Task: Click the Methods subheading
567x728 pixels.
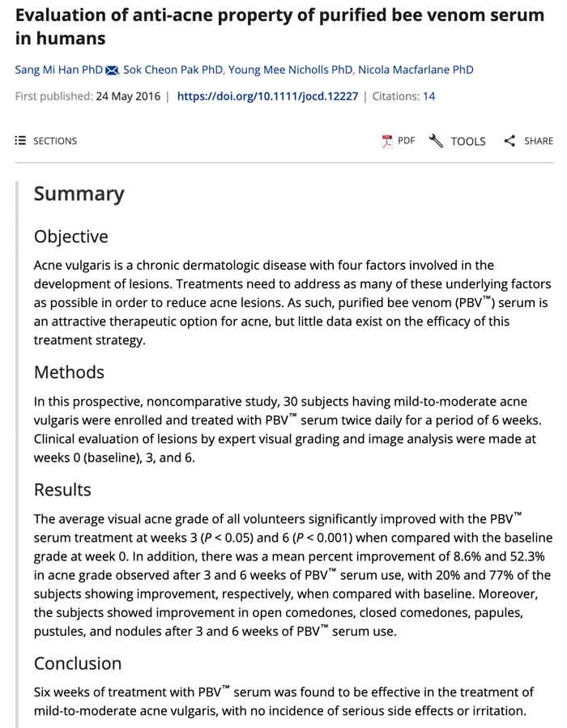Action: [x=69, y=373]
